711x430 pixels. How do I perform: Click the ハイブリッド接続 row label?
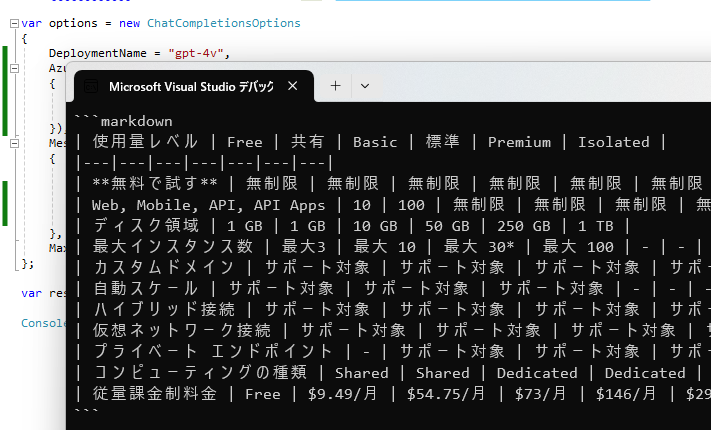(164, 309)
